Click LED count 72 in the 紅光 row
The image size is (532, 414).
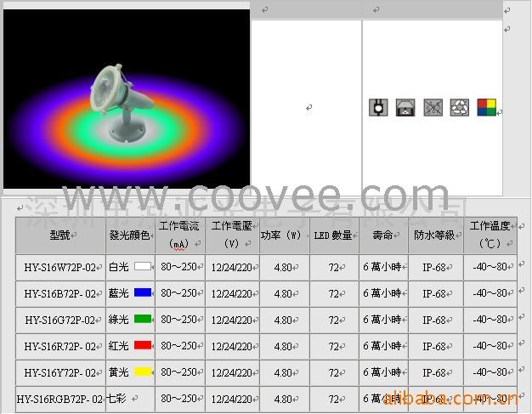334,347
